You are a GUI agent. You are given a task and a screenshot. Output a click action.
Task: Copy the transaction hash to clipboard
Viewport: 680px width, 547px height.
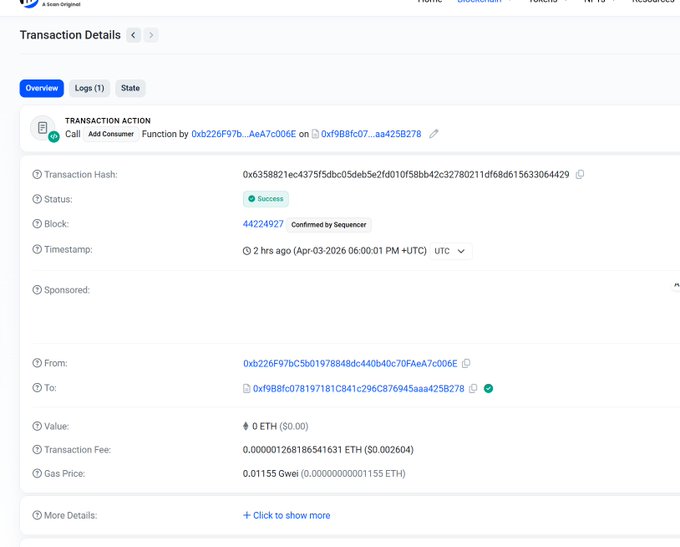(580, 175)
